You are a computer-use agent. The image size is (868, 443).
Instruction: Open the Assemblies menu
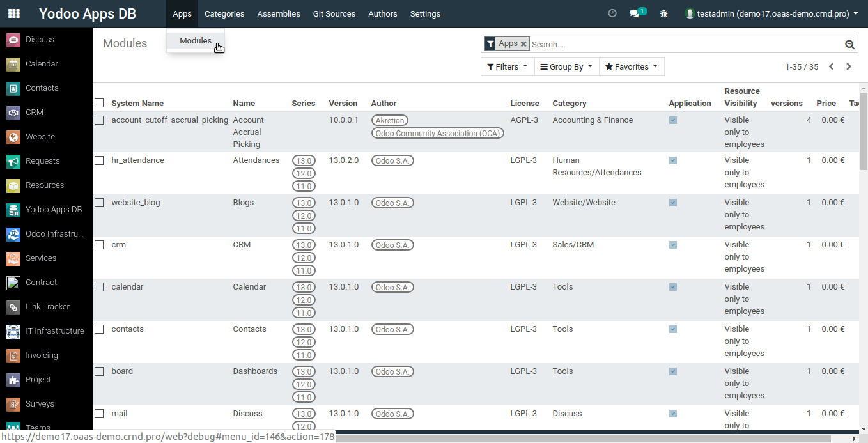click(279, 13)
